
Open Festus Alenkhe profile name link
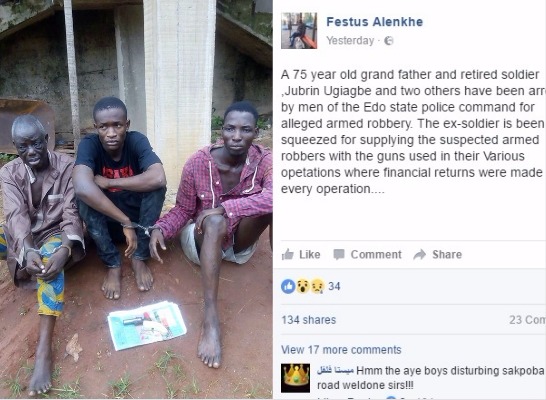click(x=375, y=22)
